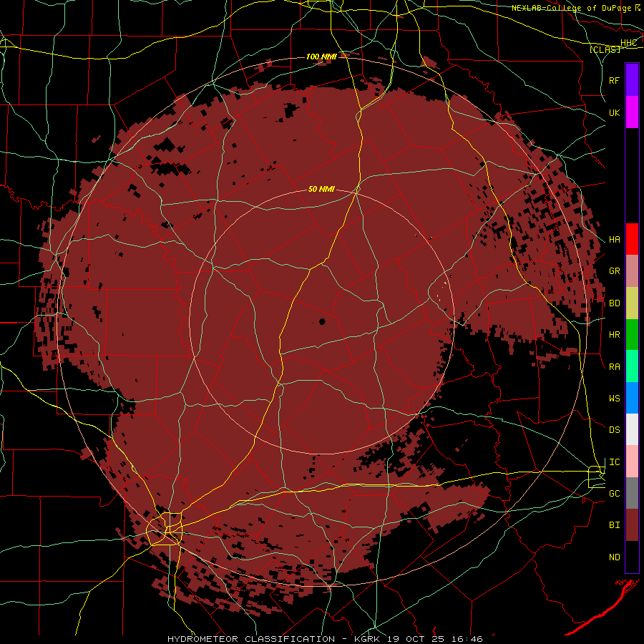This screenshot has height=644, width=644.
Task: Click the purple RF legend color swatch
Action: 632,80
